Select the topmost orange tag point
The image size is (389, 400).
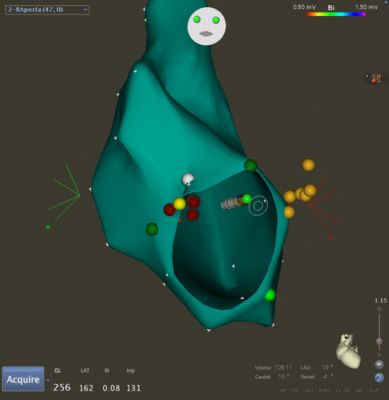click(x=308, y=165)
